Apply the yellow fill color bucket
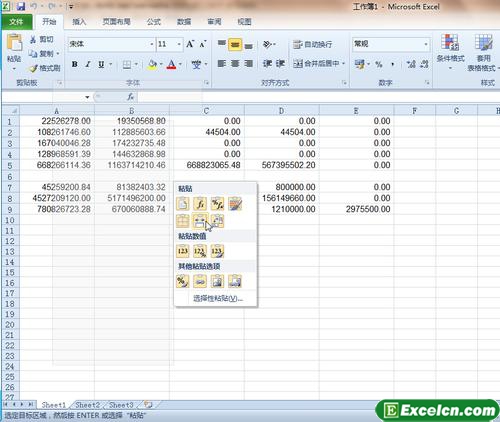The height and width of the screenshot is (422, 500). (x=152, y=64)
